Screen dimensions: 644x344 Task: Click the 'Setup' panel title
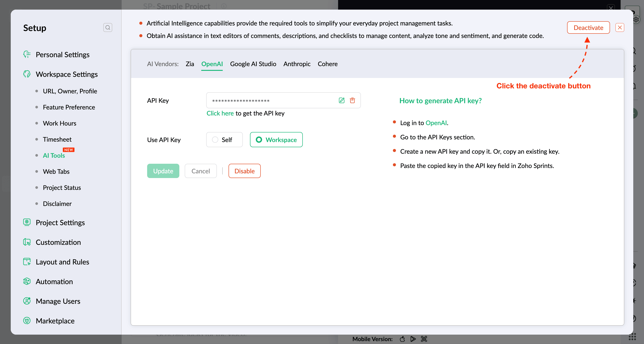coord(35,28)
